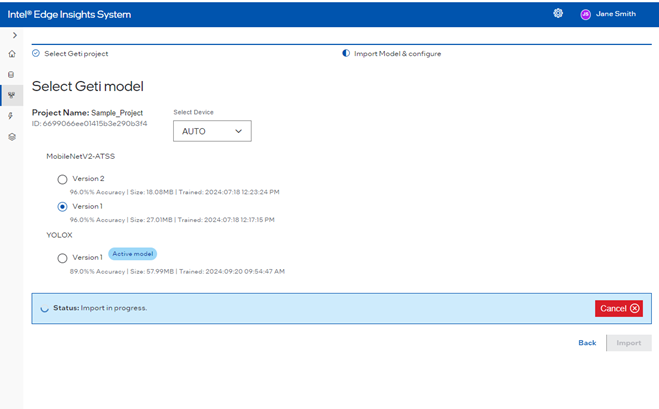Click the disabled Import button
Screen dimensions: 659x409
629,343
